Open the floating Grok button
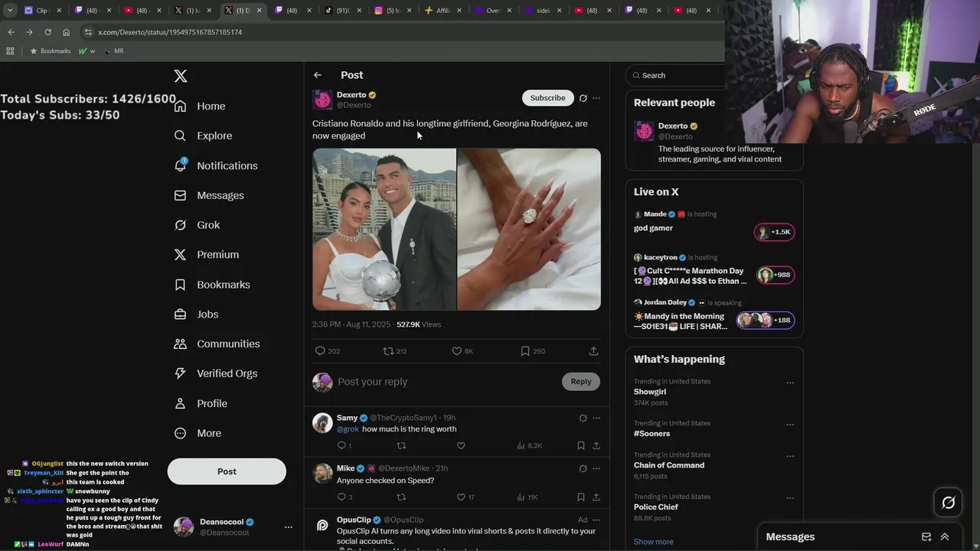The height and width of the screenshot is (551, 980). click(949, 503)
